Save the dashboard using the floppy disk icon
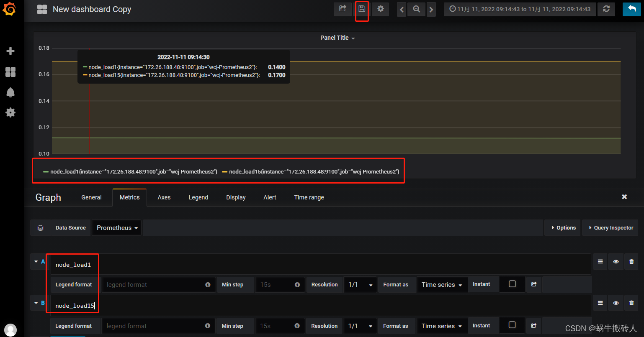 [362, 9]
